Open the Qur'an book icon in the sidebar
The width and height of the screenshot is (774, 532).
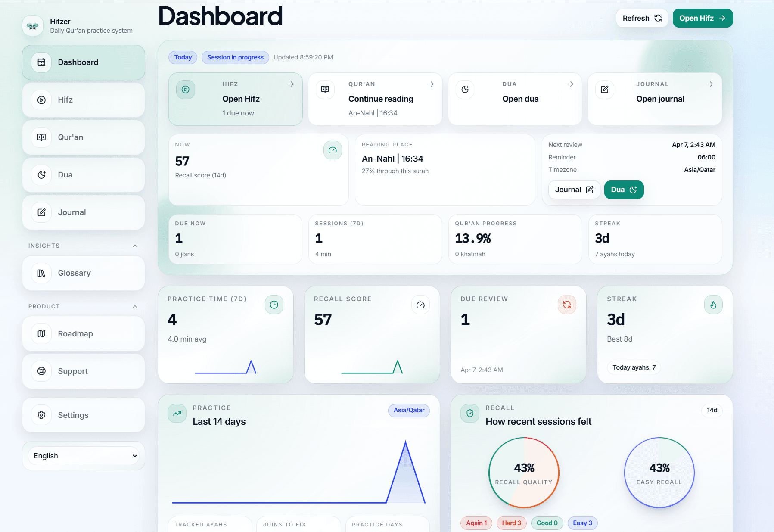41,137
